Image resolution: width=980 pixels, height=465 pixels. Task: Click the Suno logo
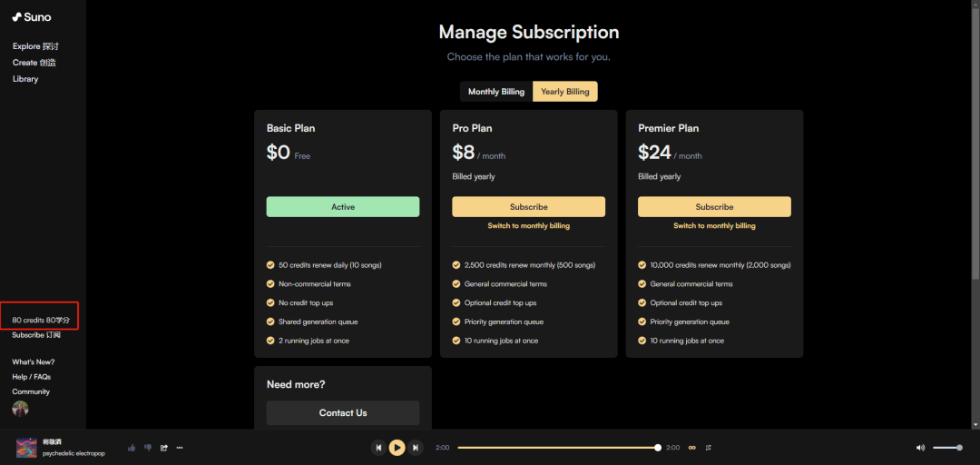coord(32,16)
